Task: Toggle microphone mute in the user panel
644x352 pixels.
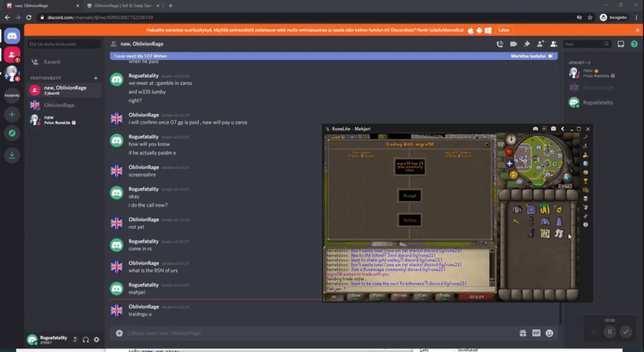Action: click(x=75, y=340)
